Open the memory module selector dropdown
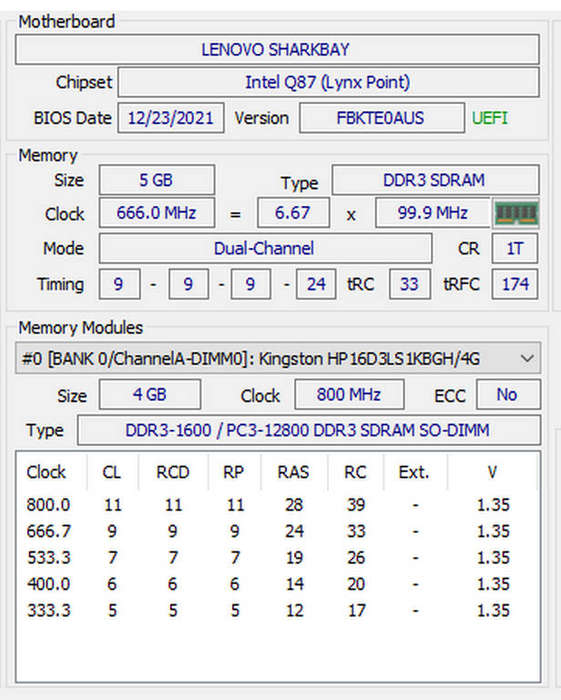This screenshot has width=561, height=700. pos(278,358)
